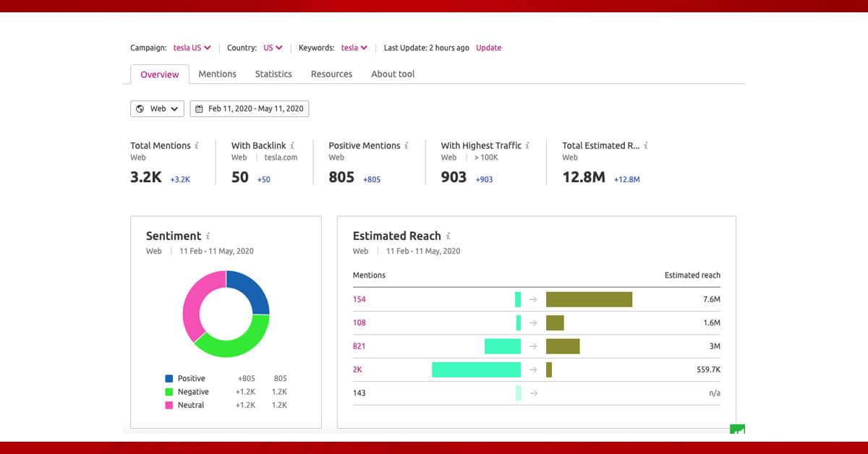
Task: Click the 12.8M estimated reach value
Action: coord(584,177)
